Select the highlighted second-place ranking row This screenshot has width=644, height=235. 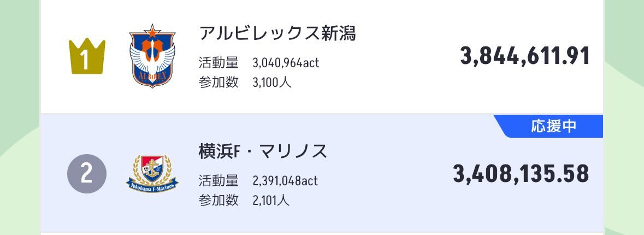tap(322, 173)
